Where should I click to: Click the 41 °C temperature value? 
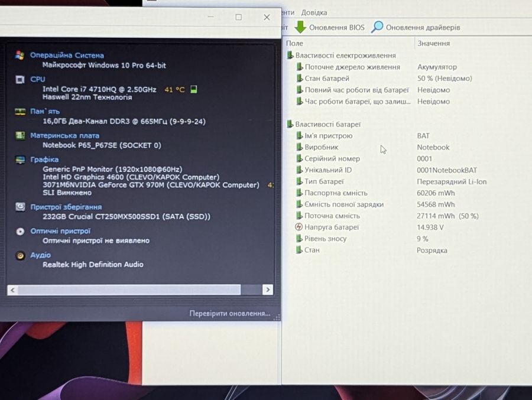[174, 90]
